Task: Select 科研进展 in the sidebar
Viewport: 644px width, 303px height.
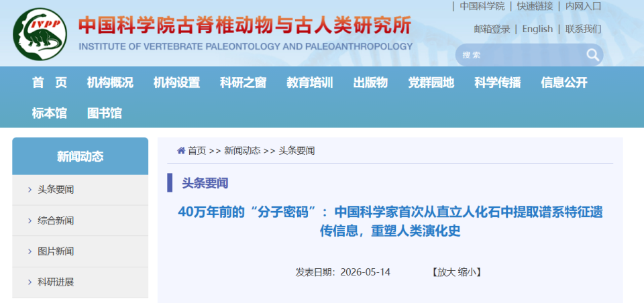Action: (56, 282)
